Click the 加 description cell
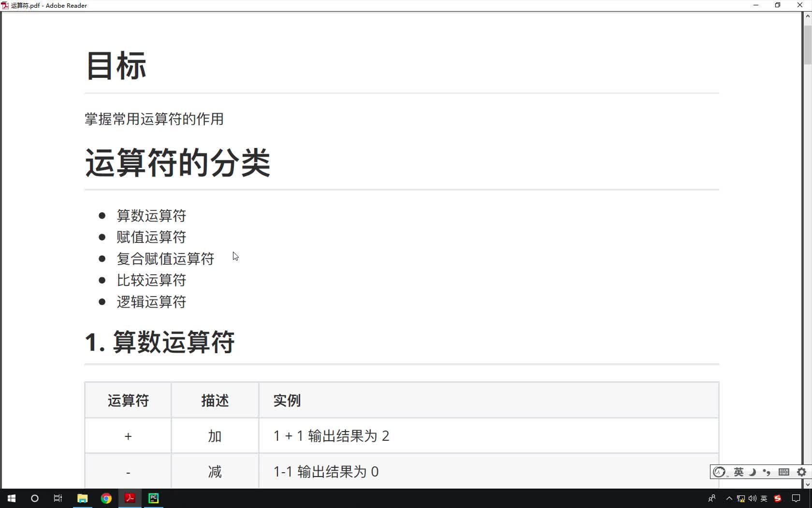This screenshot has width=812, height=508. tap(215, 436)
